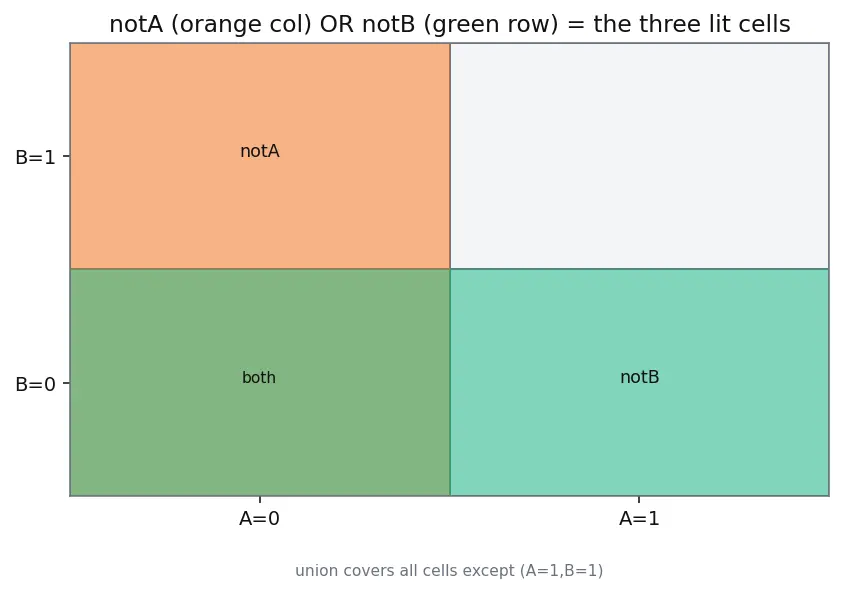Click the union covers all cells caption
Viewport: 843px width, 592px height.
tap(449, 570)
